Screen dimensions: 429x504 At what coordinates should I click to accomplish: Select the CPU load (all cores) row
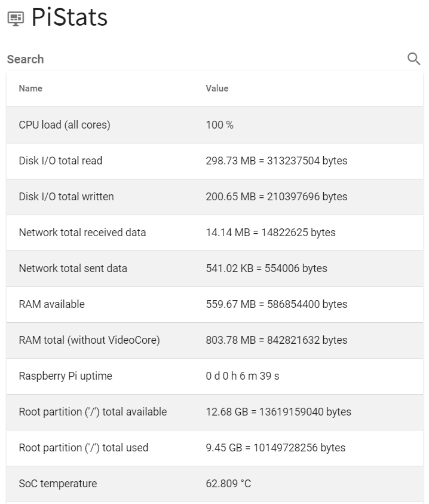click(214, 125)
